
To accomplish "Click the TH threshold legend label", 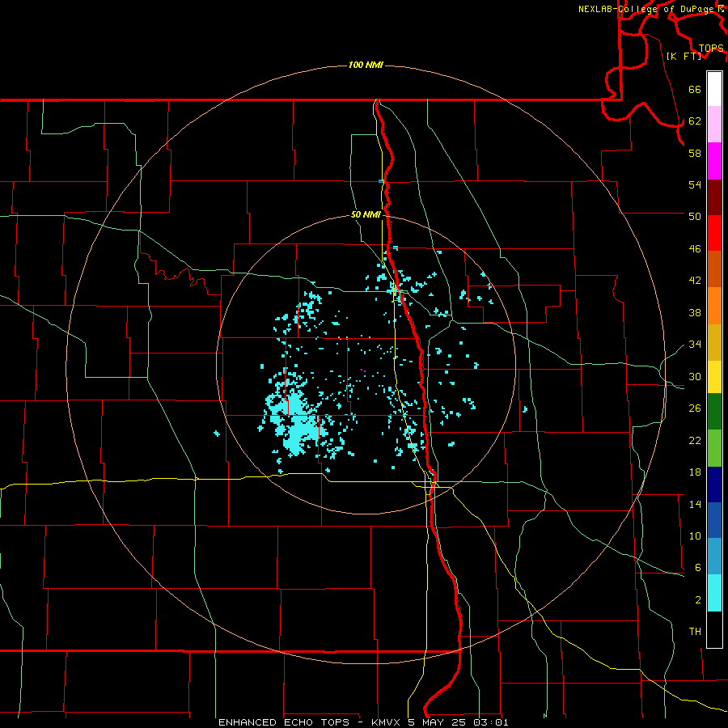I will [x=695, y=632].
